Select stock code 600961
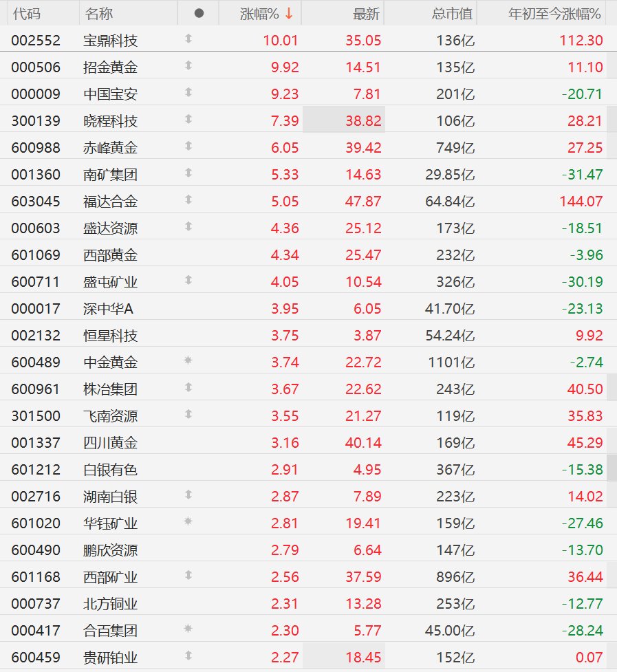Viewport: 617px width, 672px height. (x=36, y=389)
